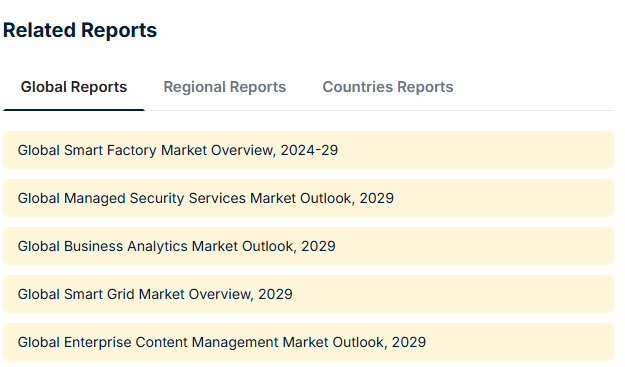
Task: Click the Enterprise Content Management report row
Action: coord(309,342)
